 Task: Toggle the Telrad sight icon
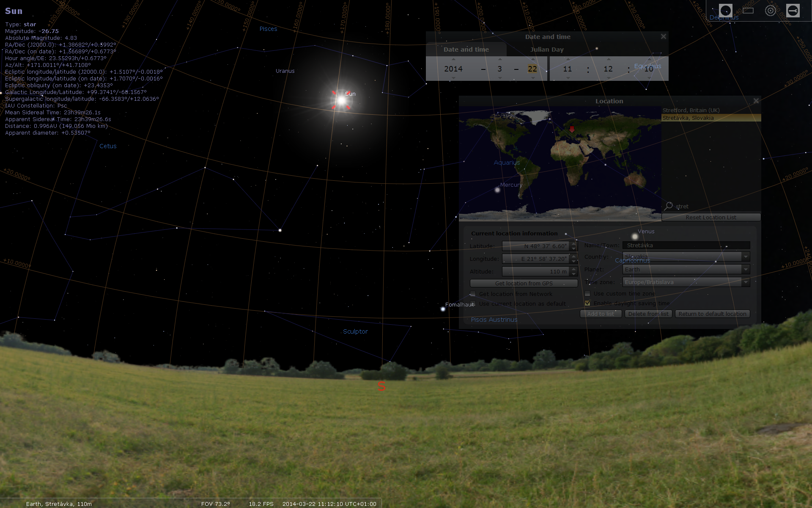pyautogui.click(x=770, y=11)
